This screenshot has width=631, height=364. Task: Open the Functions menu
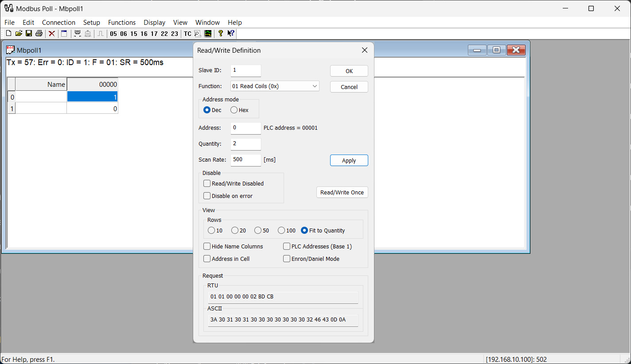(x=122, y=23)
